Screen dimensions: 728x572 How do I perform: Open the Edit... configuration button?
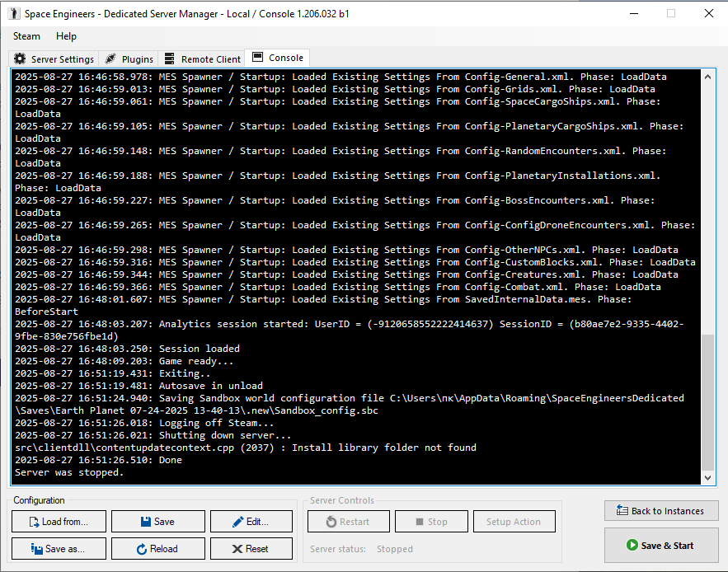(x=251, y=522)
